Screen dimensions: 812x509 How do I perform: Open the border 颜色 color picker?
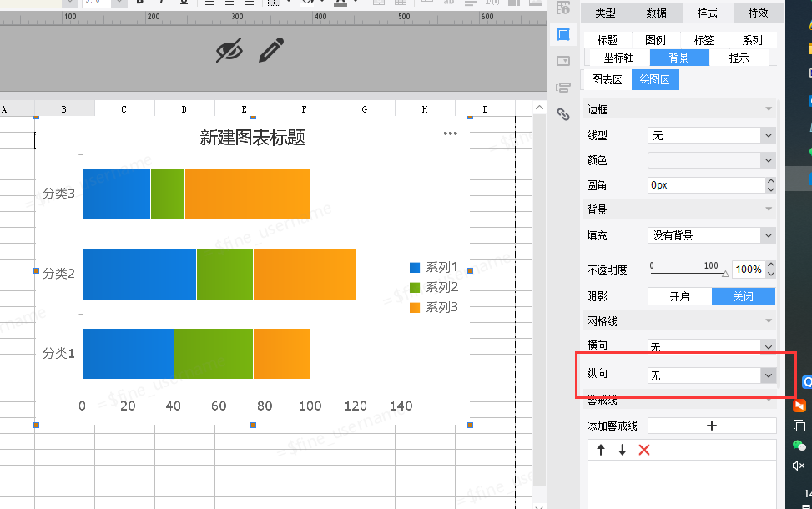(712, 160)
